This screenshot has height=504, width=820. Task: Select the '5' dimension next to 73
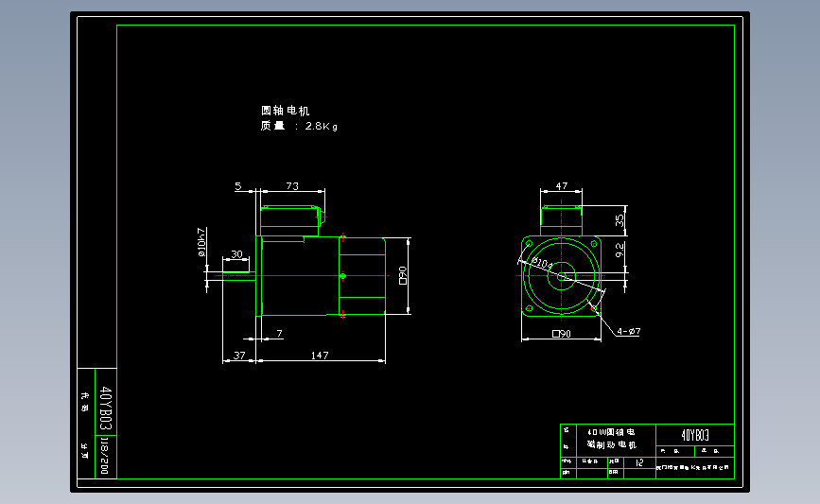click(x=238, y=185)
